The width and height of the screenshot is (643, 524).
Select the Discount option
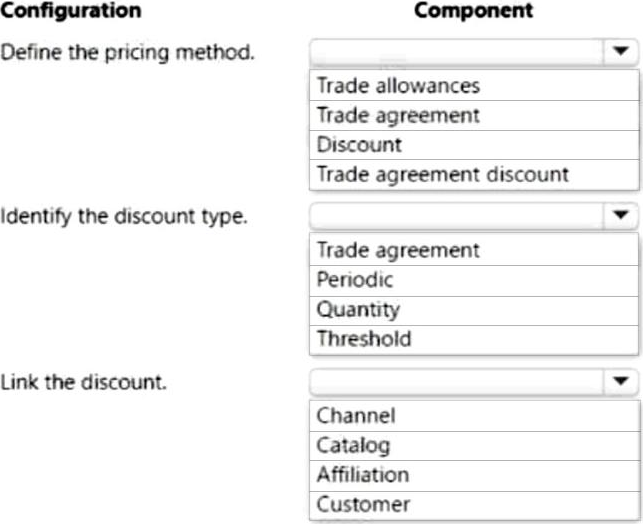358,144
